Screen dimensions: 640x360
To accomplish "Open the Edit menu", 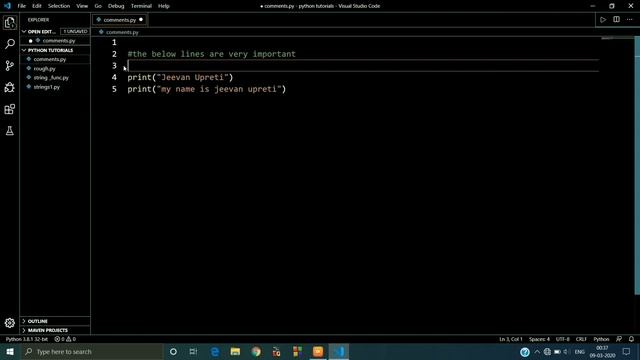I will [37, 6].
